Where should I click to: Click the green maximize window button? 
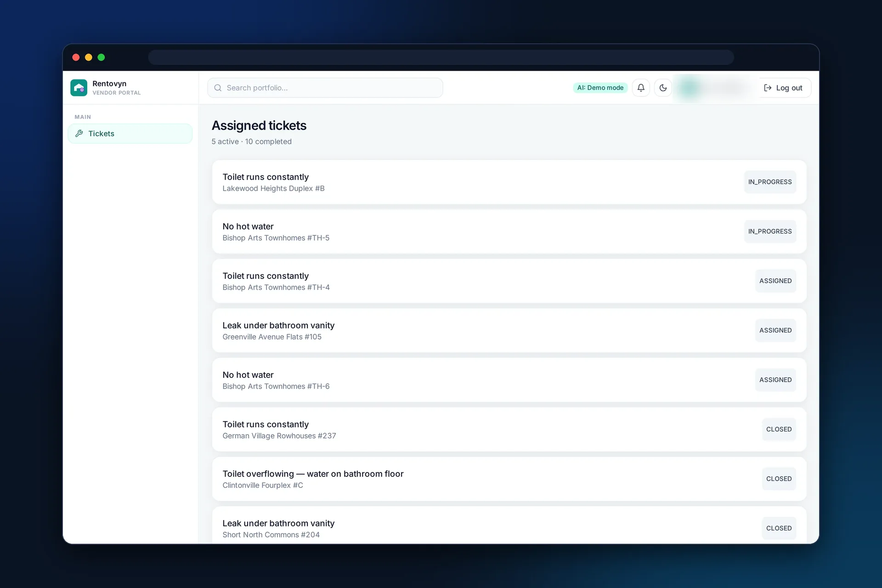[102, 57]
